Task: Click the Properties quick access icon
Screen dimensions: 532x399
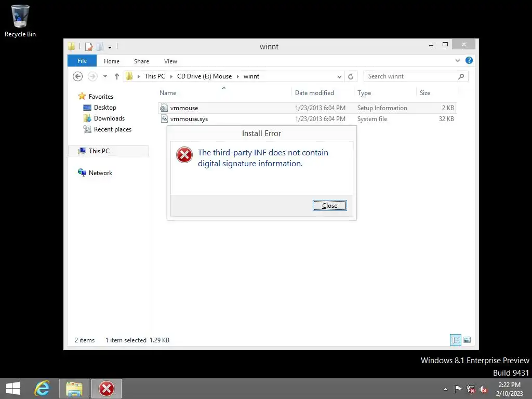Action: (89, 46)
